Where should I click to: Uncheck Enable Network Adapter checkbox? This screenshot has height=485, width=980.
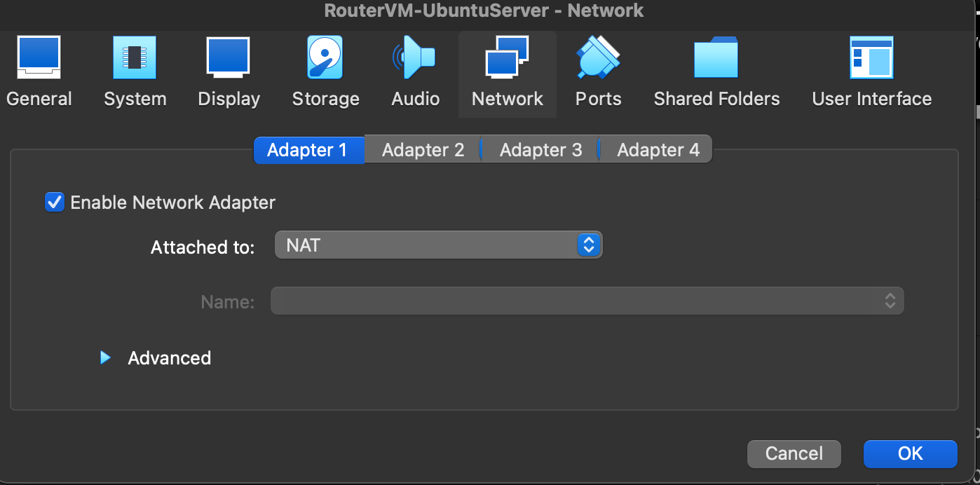(55, 203)
